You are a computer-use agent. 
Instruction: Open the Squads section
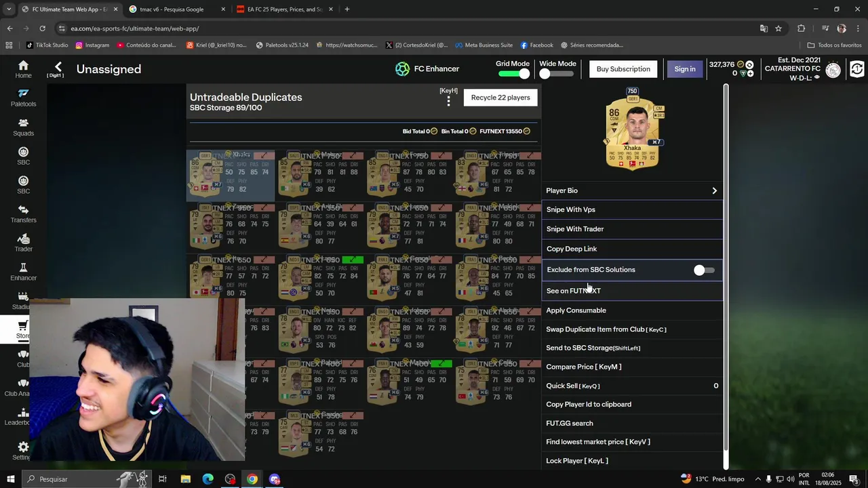click(x=23, y=127)
